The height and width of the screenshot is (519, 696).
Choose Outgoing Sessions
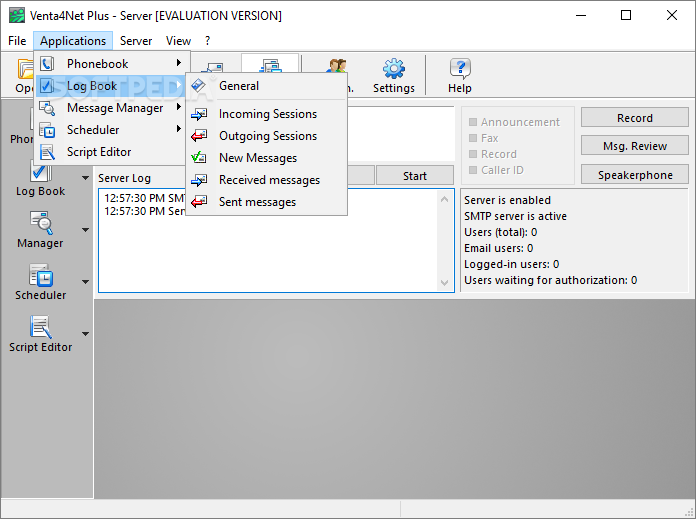(266, 136)
